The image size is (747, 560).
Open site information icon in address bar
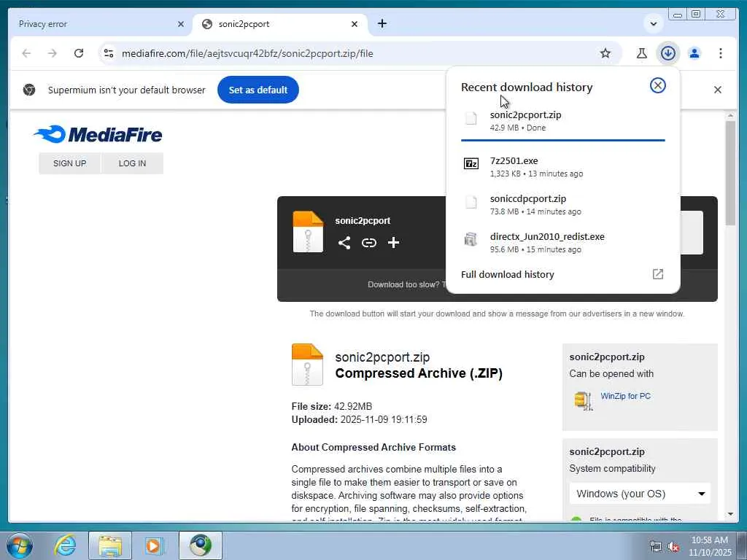click(109, 53)
